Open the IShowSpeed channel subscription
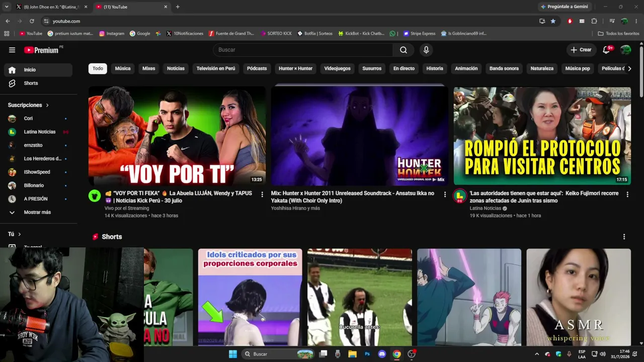This screenshot has height=362, width=644. pyautogui.click(x=38, y=172)
